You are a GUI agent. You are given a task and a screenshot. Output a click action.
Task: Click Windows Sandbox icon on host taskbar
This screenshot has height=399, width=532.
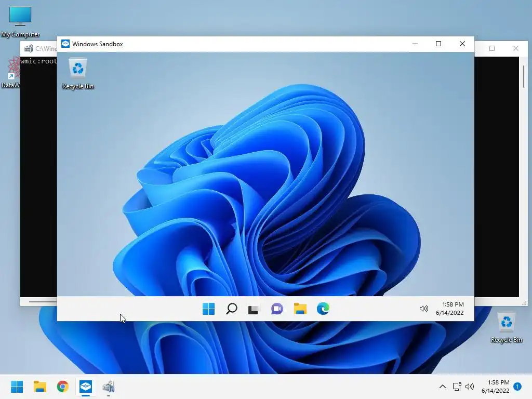[86, 387]
